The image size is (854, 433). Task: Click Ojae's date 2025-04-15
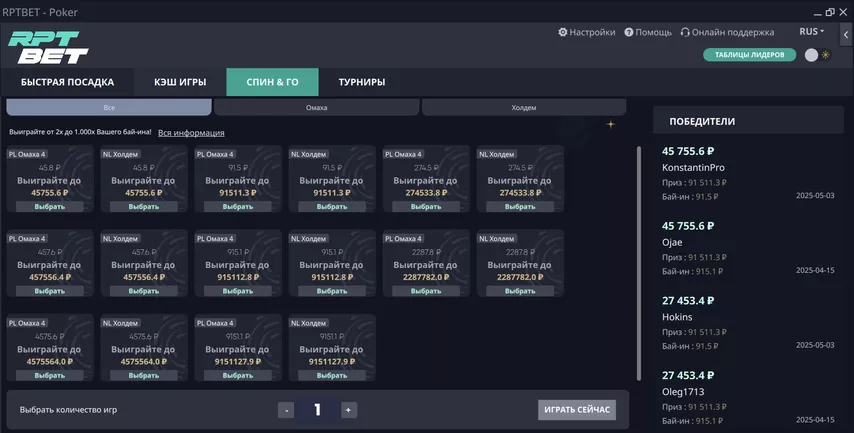tap(815, 270)
